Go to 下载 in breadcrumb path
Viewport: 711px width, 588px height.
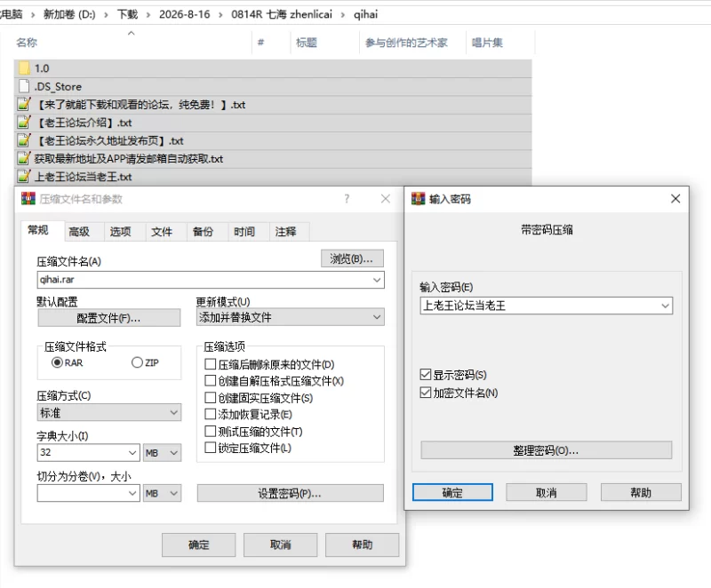[x=127, y=14]
